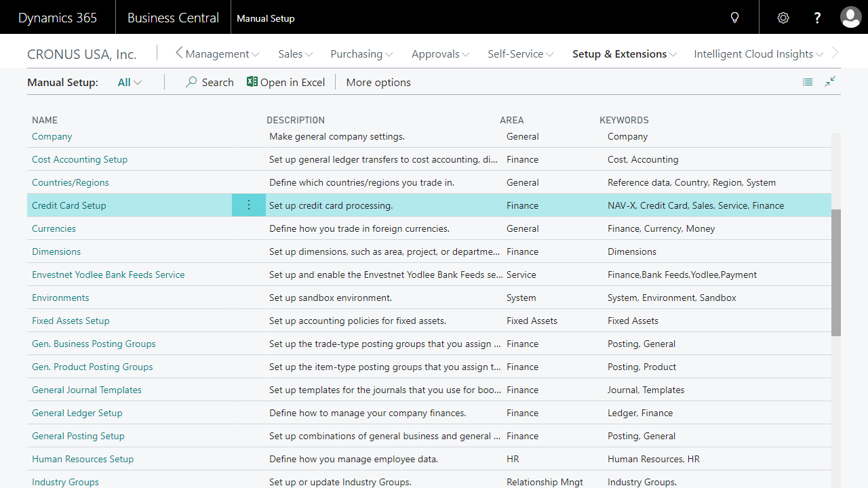Image resolution: width=868 pixels, height=488 pixels.
Task: Click the lightbulb Tell Me icon
Action: (x=734, y=18)
